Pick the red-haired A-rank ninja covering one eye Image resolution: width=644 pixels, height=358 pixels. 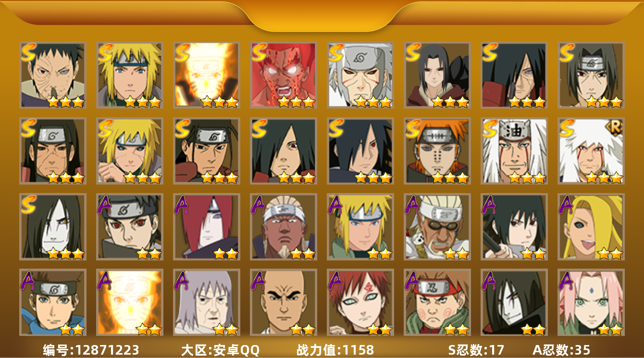(206, 227)
